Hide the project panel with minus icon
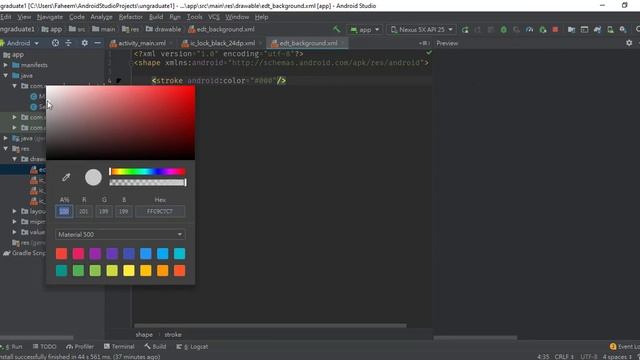This screenshot has height=360, width=640. (x=97, y=43)
